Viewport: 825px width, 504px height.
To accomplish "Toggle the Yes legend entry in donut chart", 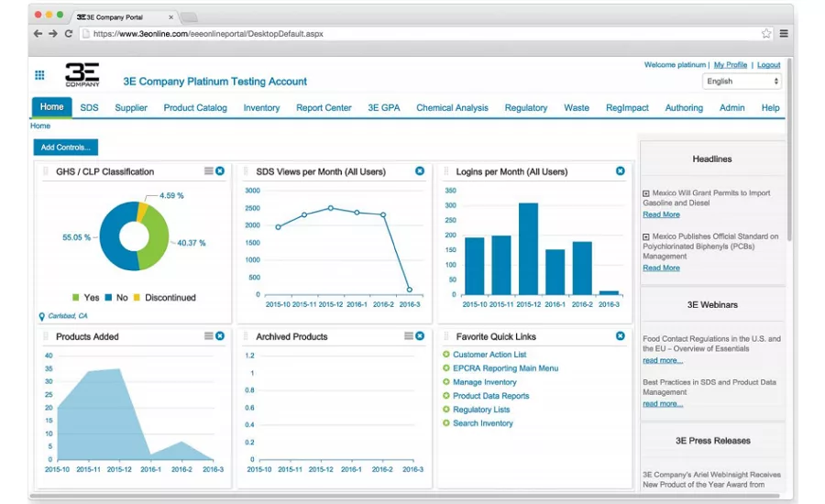I will tap(85, 297).
